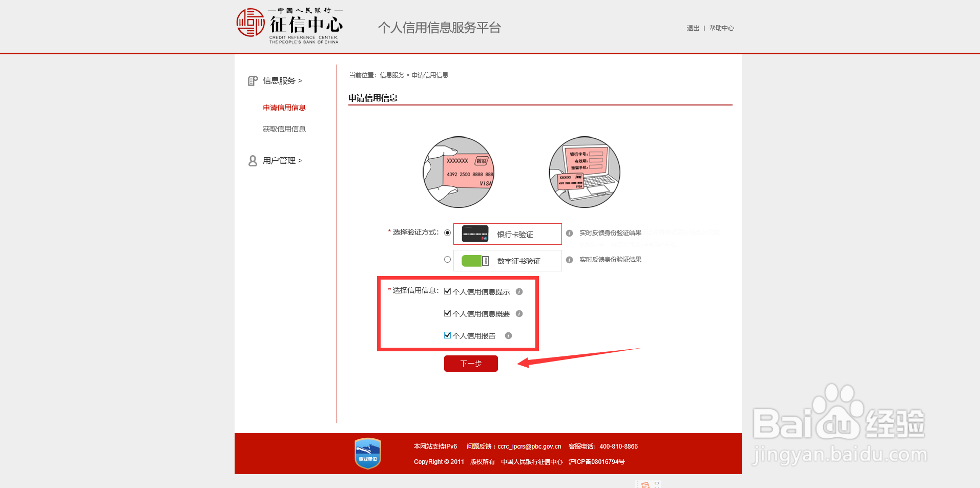The height and width of the screenshot is (488, 980).
Task: Open the info icon beside 个人信用信息概要
Action: pos(519,313)
